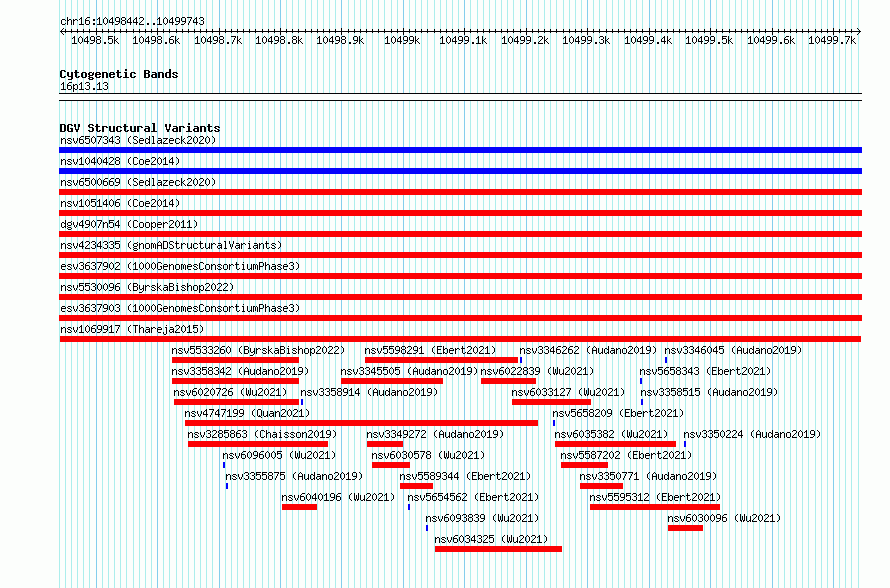Select red bar beneath nsv6035382 (Wu2021)
This screenshot has width=890, height=588.
click(615, 444)
